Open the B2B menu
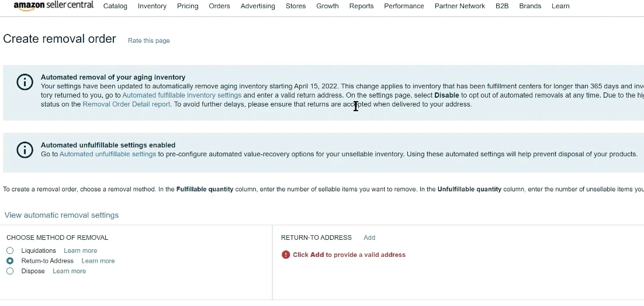Screen dimensions: 644x306 point(502,6)
